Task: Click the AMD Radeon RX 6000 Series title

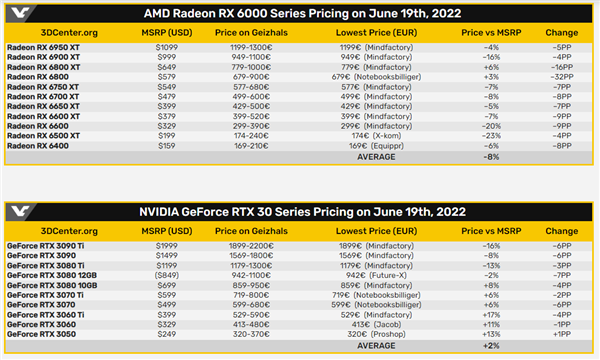Action: [302, 13]
